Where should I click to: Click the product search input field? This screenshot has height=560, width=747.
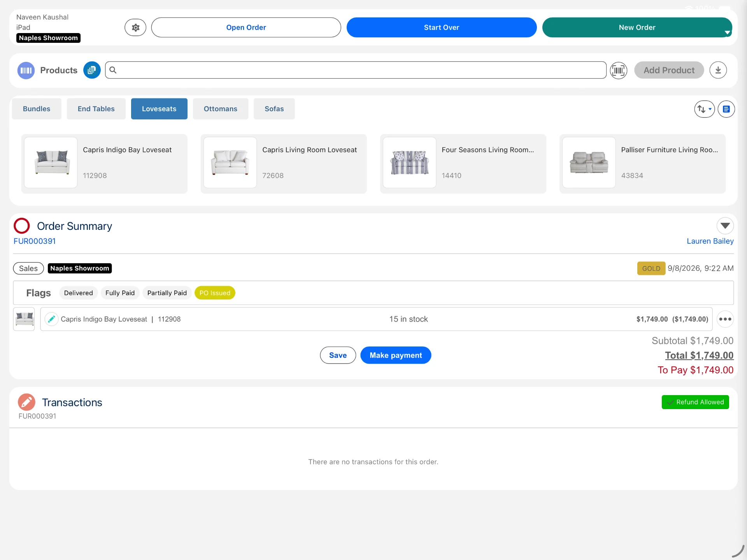click(x=356, y=70)
